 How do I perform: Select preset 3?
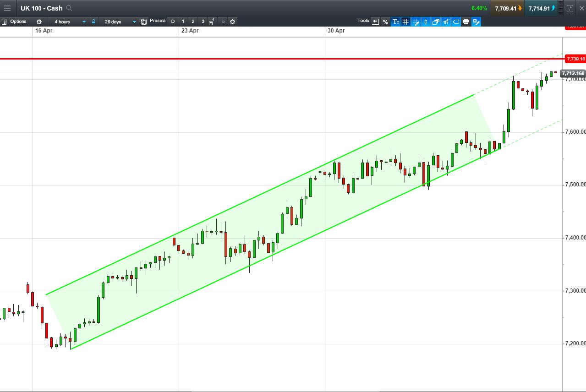[x=203, y=22]
